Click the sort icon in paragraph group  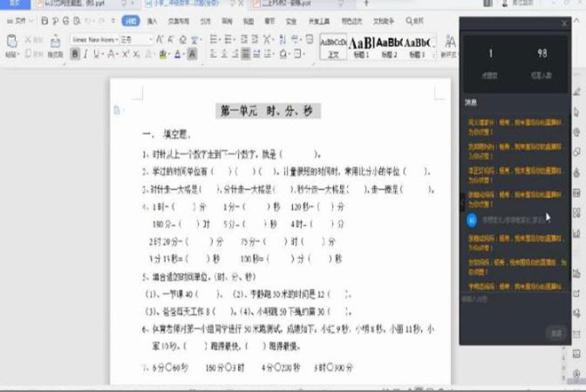(283, 39)
